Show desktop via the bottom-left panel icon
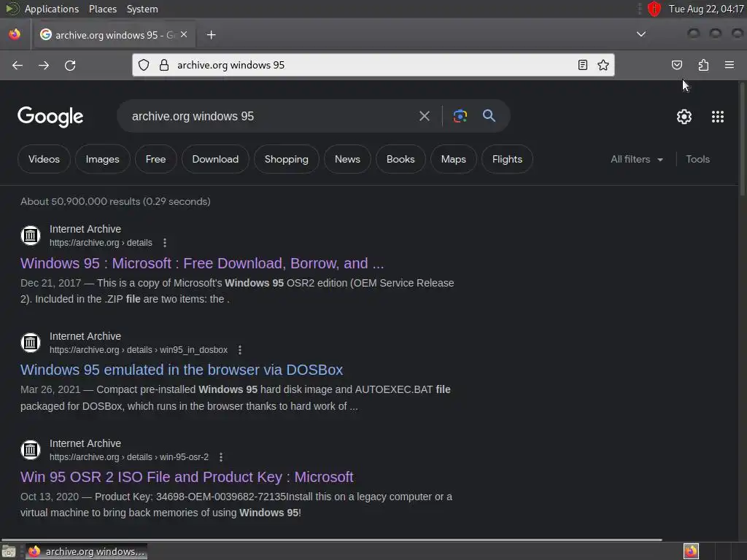This screenshot has width=747, height=560. click(x=9, y=551)
